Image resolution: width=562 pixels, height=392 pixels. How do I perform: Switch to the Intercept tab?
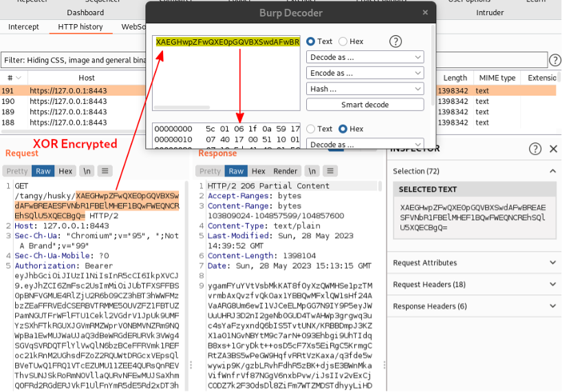pos(23,27)
